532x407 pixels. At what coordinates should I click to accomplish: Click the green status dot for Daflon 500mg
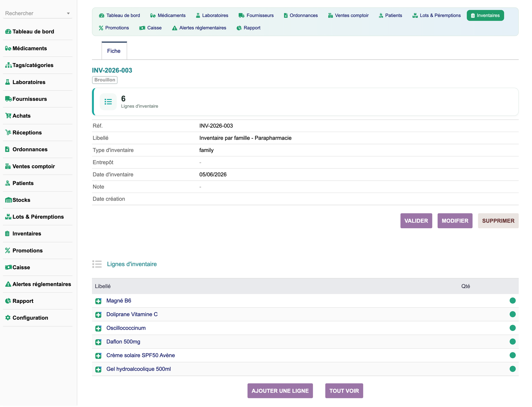pos(513,342)
